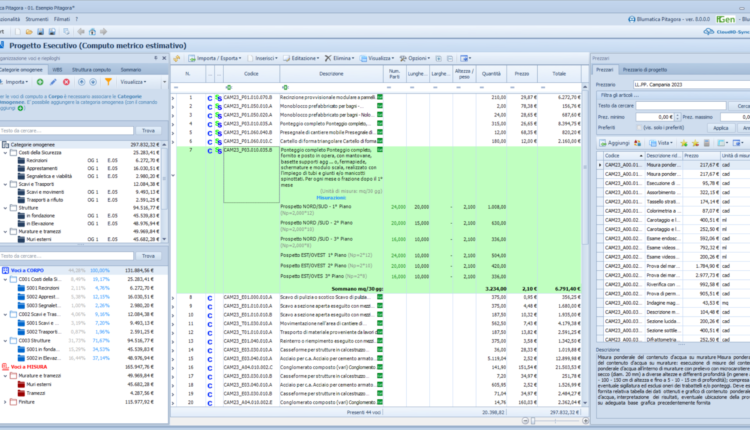Open Strumenti menu

pos(37,19)
